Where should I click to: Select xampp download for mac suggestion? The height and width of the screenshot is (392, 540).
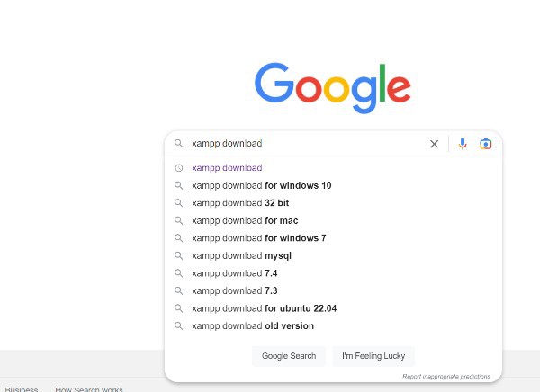click(333, 220)
